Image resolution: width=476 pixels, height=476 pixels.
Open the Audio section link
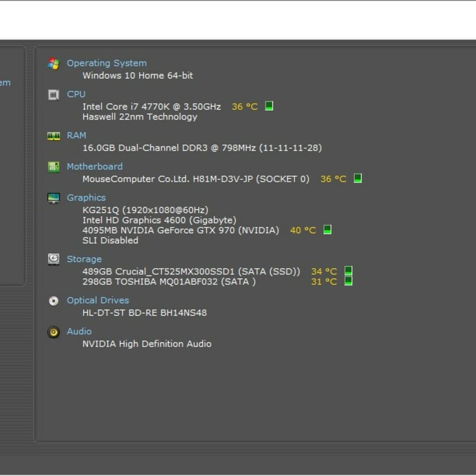79,331
